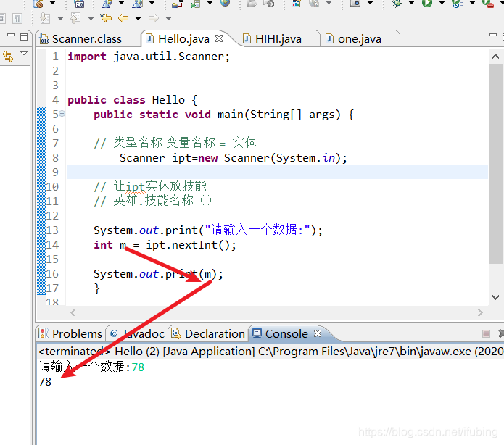Open the Declaration view tab
Screen dimensions: 504x445
pos(209,333)
